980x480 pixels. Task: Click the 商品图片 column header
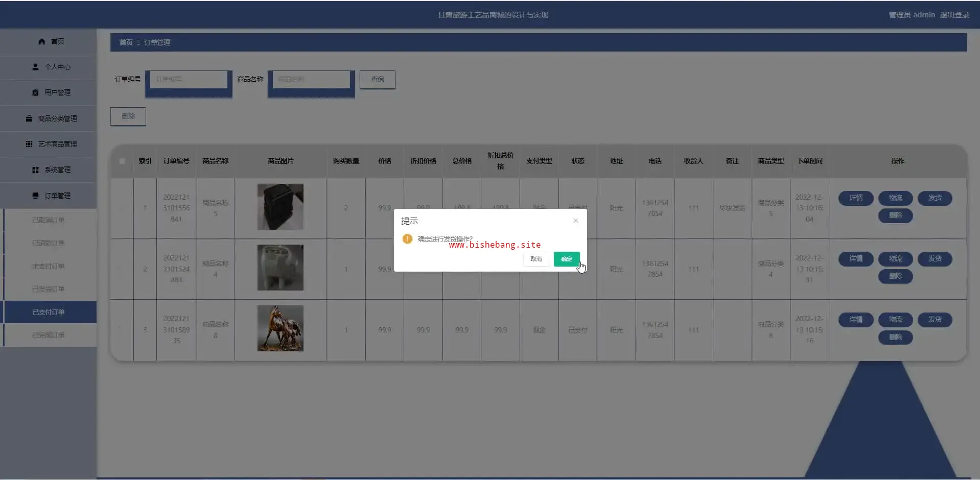click(281, 161)
